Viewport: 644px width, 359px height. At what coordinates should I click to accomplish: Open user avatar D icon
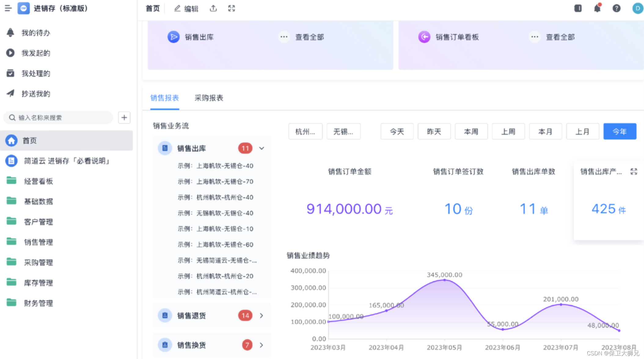pos(638,8)
